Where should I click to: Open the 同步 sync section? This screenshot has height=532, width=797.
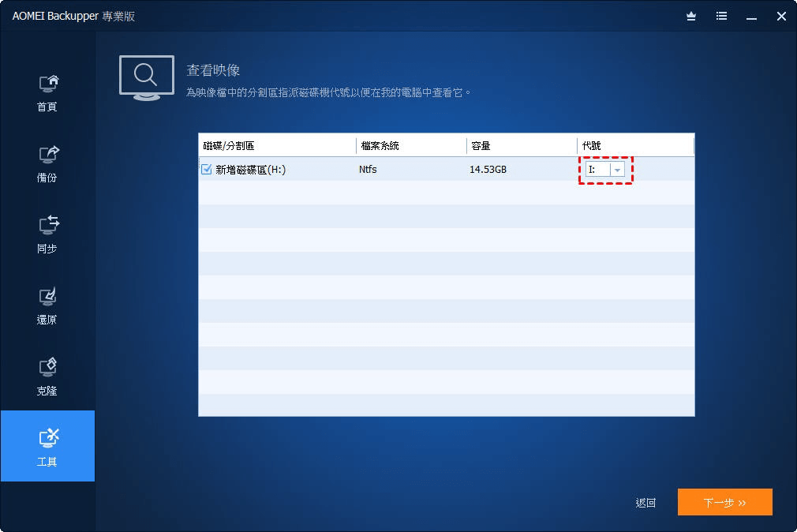pyautogui.click(x=48, y=235)
